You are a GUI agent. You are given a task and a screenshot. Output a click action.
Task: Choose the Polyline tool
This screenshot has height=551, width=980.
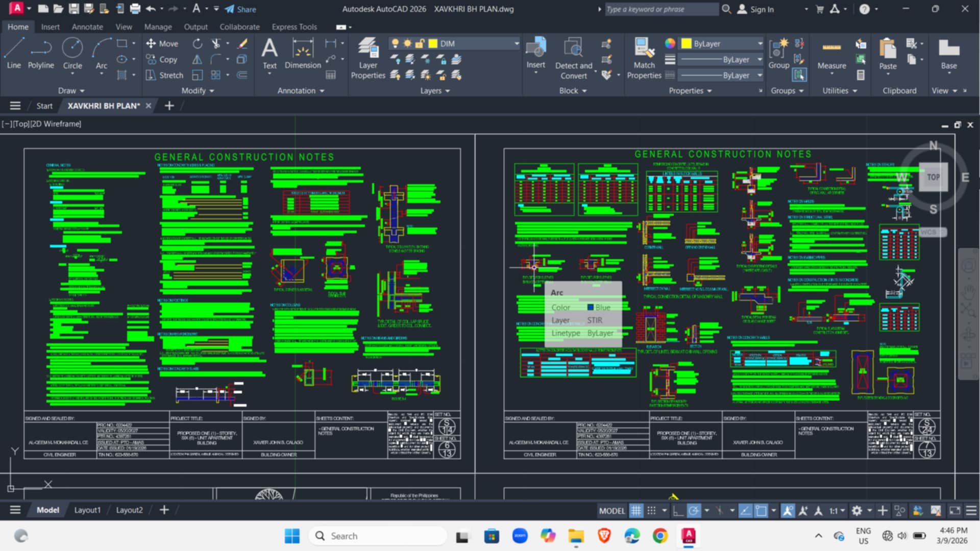(41, 53)
